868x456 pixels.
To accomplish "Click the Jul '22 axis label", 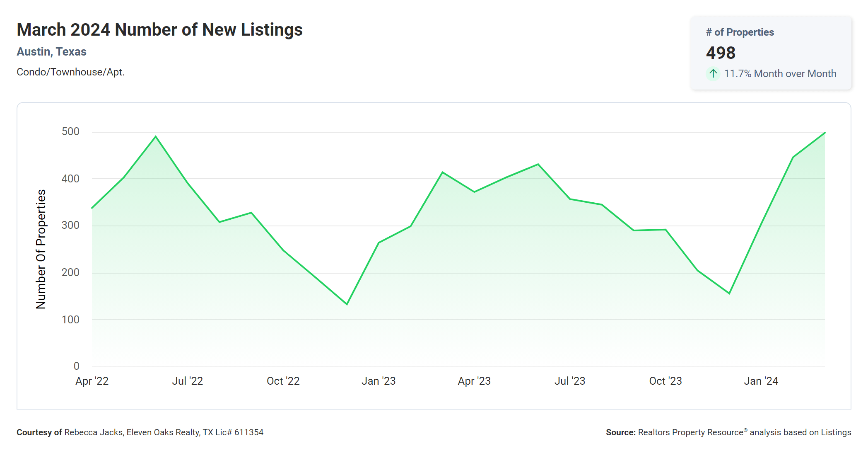I will [x=188, y=381].
